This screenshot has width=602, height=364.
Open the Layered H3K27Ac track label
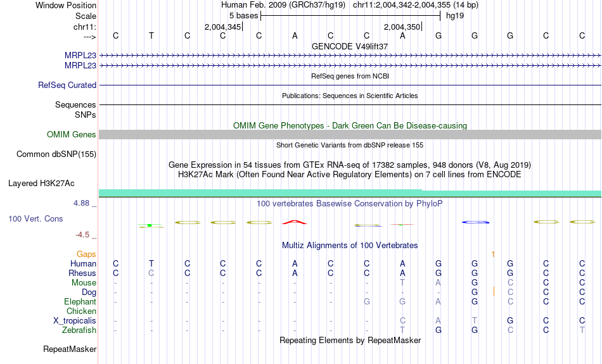pyautogui.click(x=41, y=184)
